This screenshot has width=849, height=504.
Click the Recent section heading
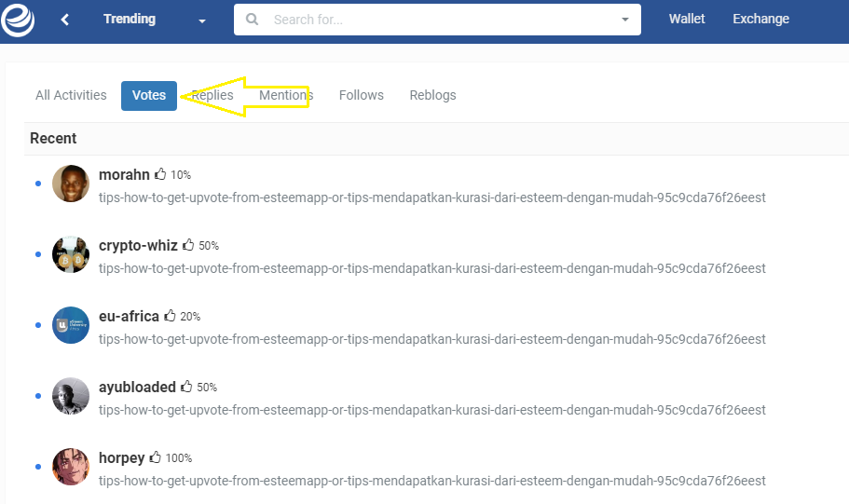pos(53,139)
